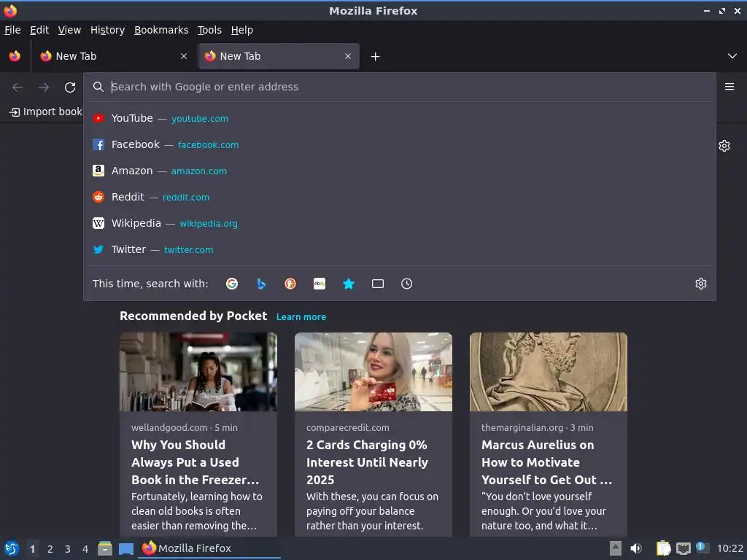Search this time with Bing icon
This screenshot has height=560, width=747.
click(x=261, y=284)
